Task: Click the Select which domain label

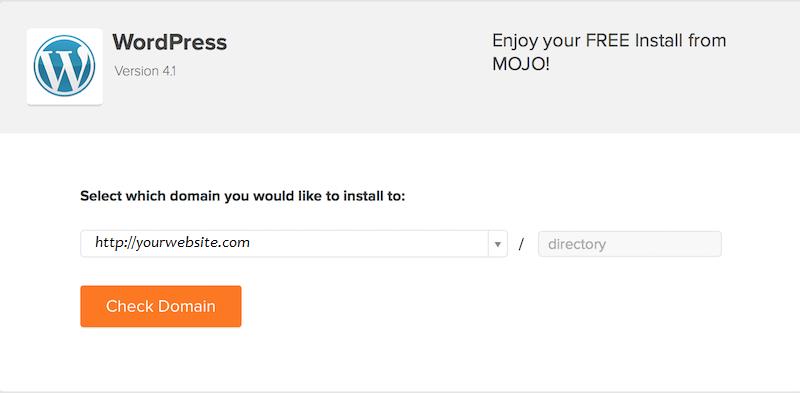Action: 242,196
